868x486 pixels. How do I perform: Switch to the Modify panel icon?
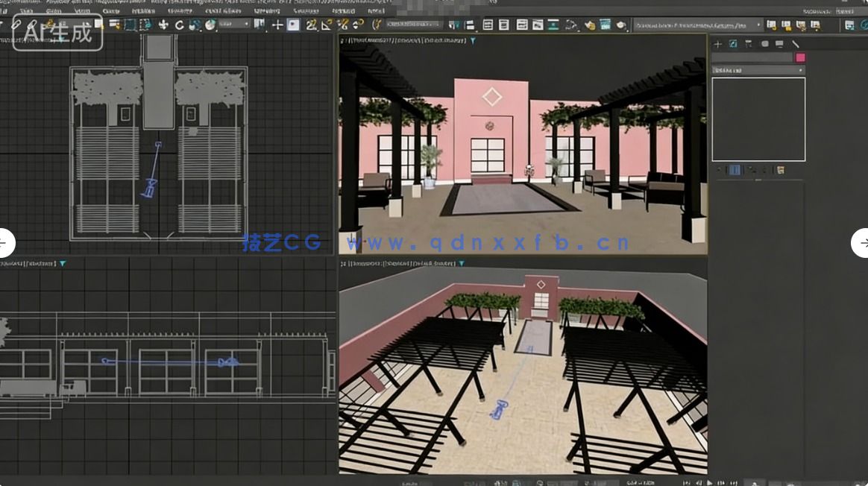click(733, 44)
